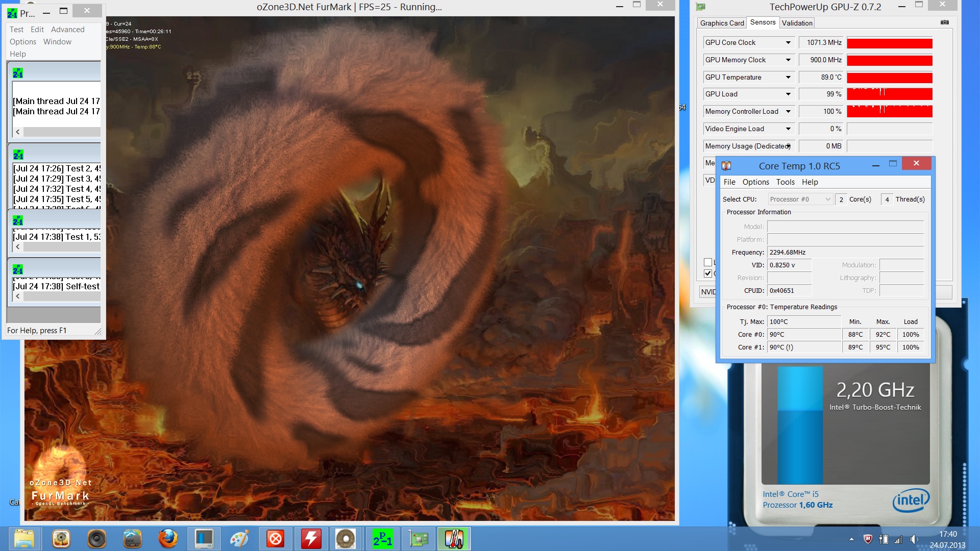
Task: Open the Prime95 Options menu
Action: [23, 42]
